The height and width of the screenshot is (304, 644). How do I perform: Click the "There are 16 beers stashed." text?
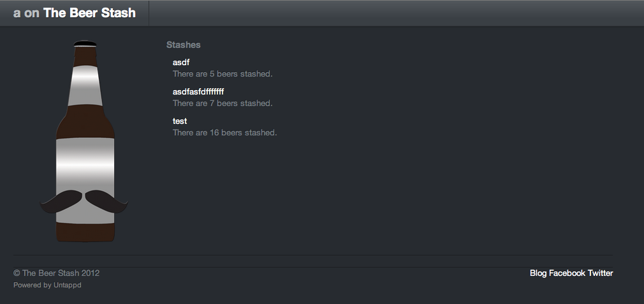click(224, 132)
